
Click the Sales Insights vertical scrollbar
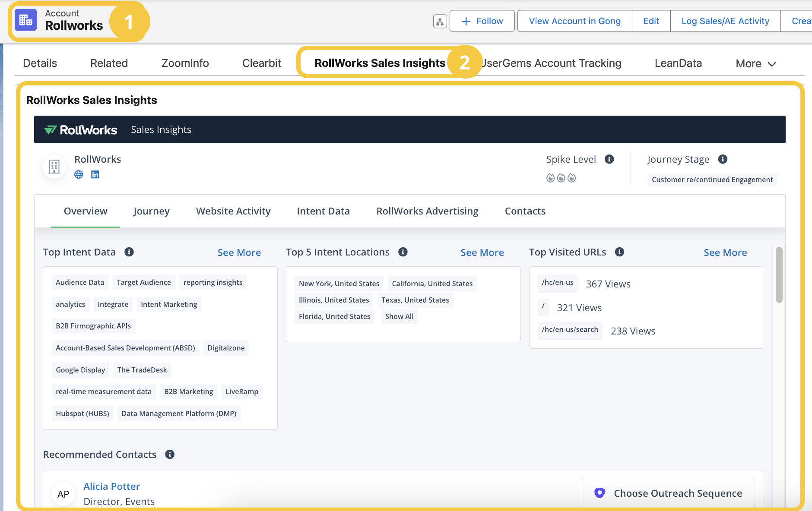pyautogui.click(x=779, y=275)
